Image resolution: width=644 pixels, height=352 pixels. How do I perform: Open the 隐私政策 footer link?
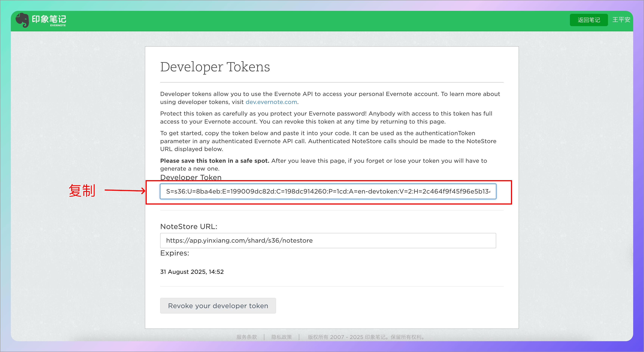pyautogui.click(x=281, y=337)
